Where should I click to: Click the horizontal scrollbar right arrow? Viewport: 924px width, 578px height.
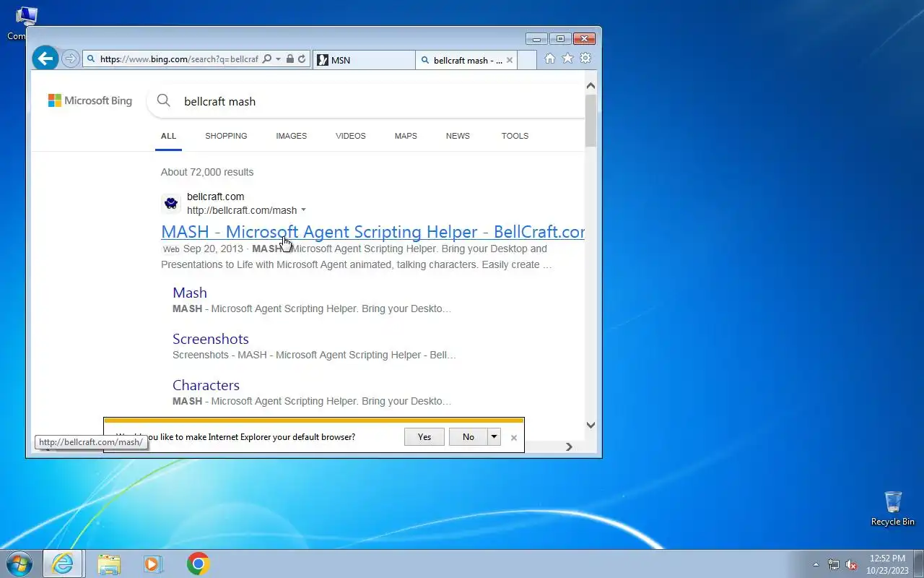tap(569, 447)
